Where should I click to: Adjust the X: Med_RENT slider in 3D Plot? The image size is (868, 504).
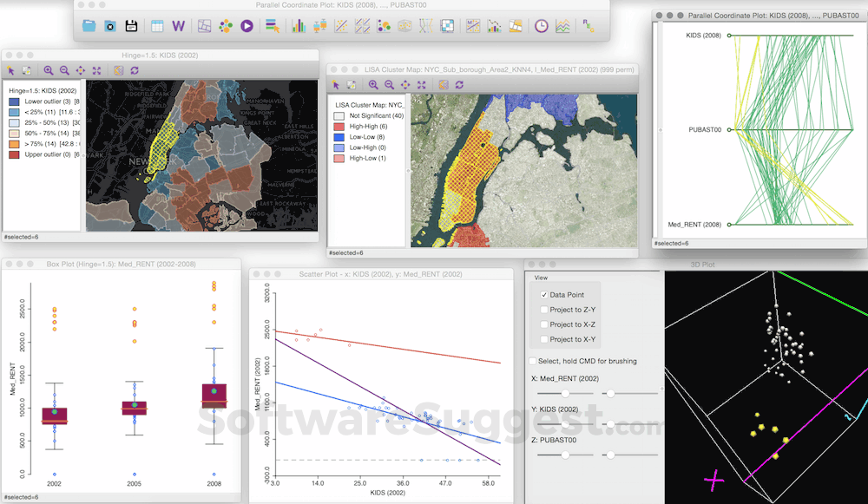click(565, 392)
